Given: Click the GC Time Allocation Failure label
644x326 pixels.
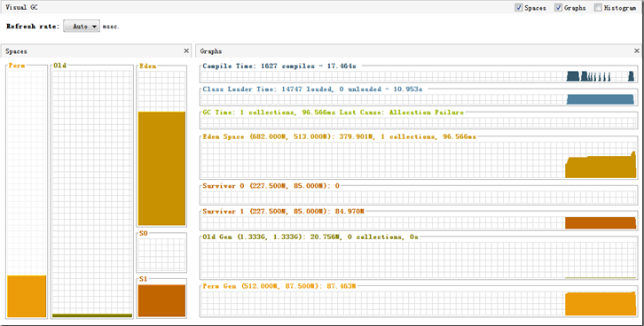Looking at the screenshot, I should click(334, 112).
